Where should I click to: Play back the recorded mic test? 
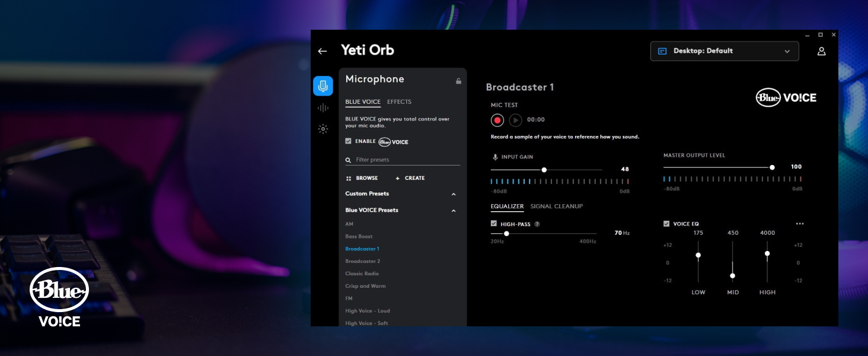point(516,120)
